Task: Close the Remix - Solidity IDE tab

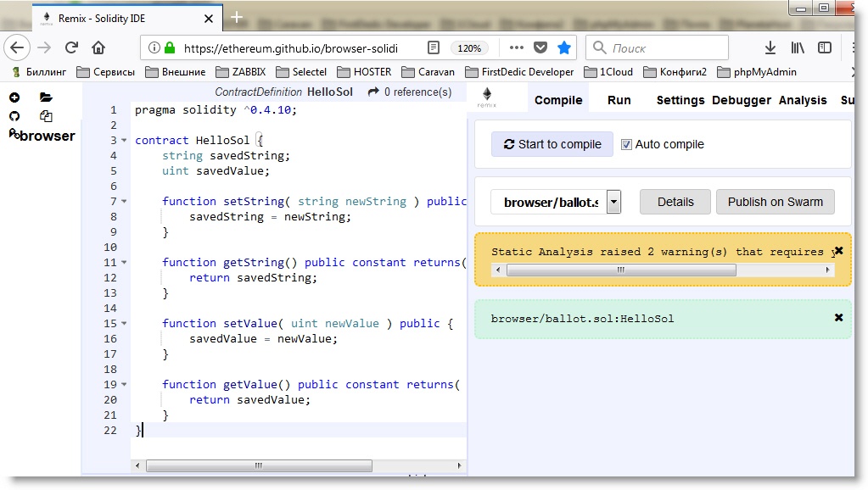Action: (209, 19)
